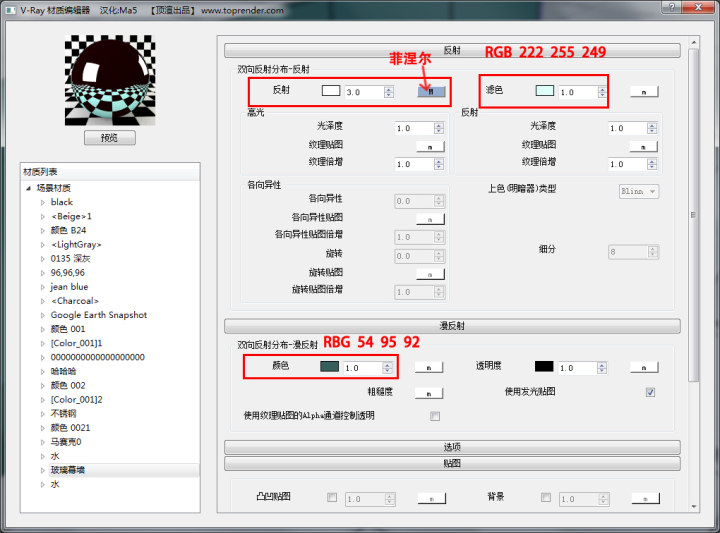Expand the 马赛克0 material node
Screen dimensions: 720x533
[43, 443]
